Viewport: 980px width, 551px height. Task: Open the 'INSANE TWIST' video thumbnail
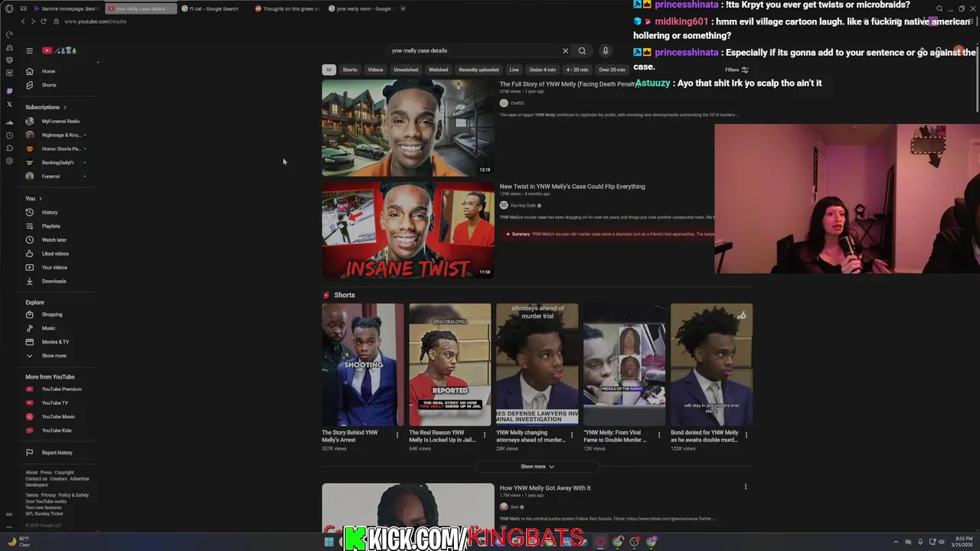coord(408,230)
